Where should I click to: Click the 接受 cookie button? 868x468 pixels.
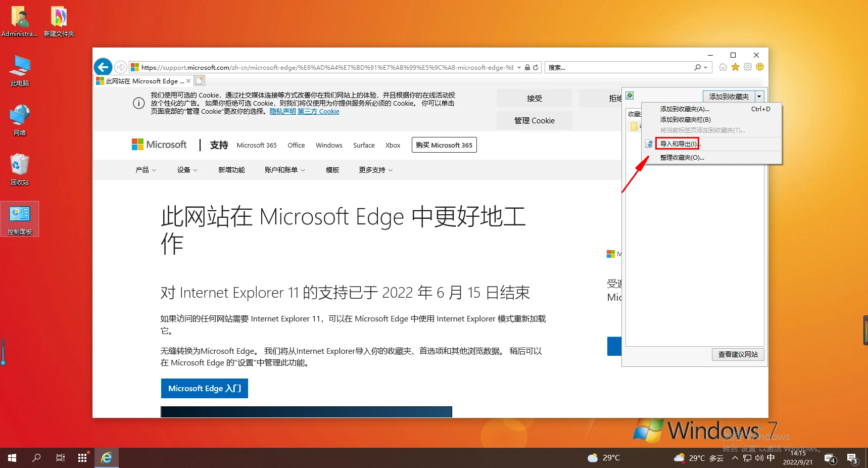pyautogui.click(x=534, y=98)
